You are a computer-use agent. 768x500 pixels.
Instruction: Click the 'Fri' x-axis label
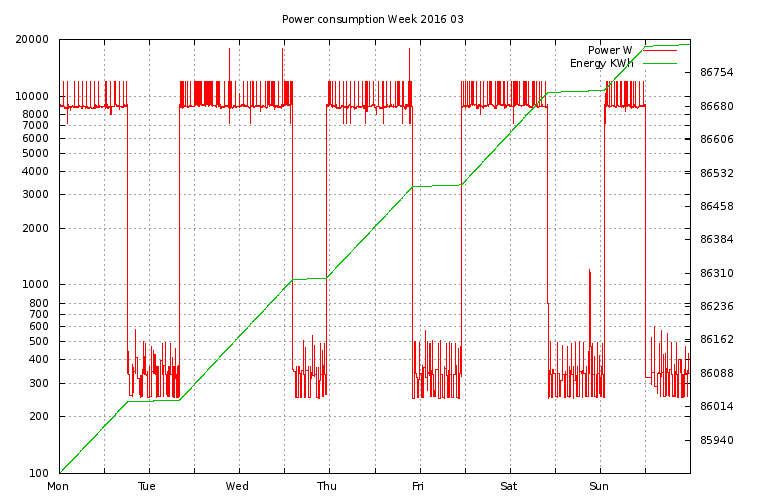pos(418,486)
